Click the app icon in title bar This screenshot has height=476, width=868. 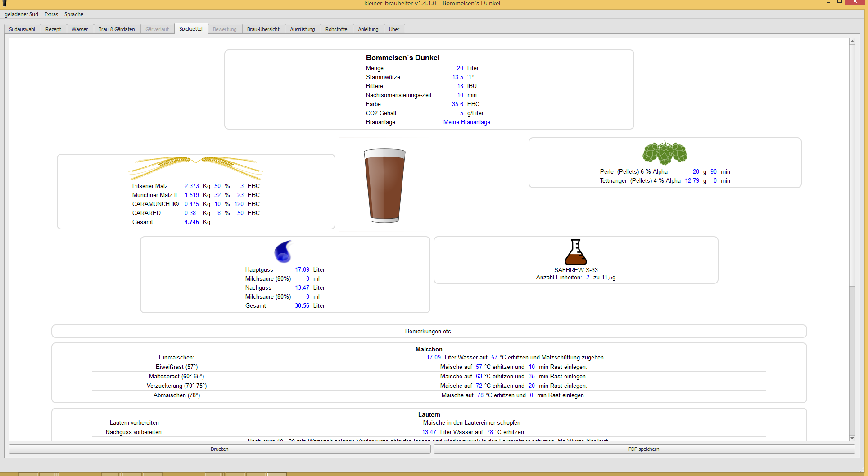[5, 4]
